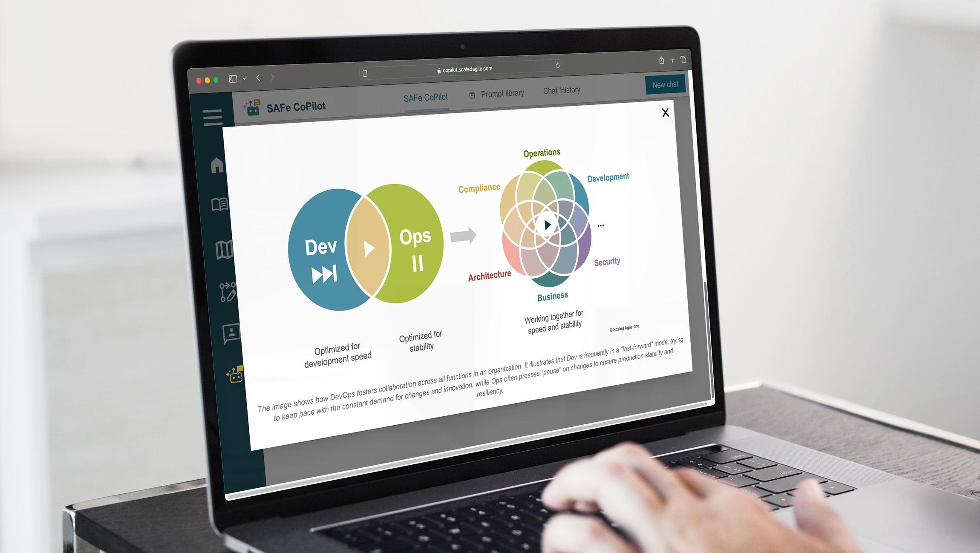Click the browser new tab icon
Viewport: 980px width, 553px height.
click(x=673, y=60)
